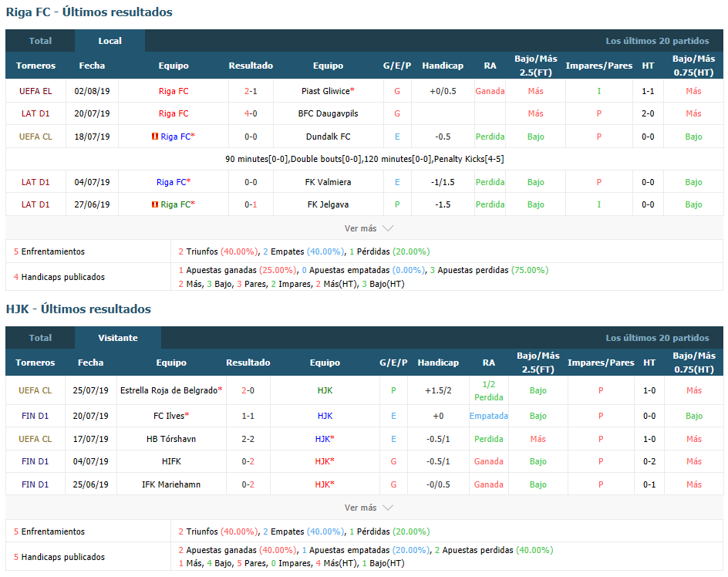
Task: Click the Ganada RA cell in Piast Gliwice row
Action: [x=490, y=91]
